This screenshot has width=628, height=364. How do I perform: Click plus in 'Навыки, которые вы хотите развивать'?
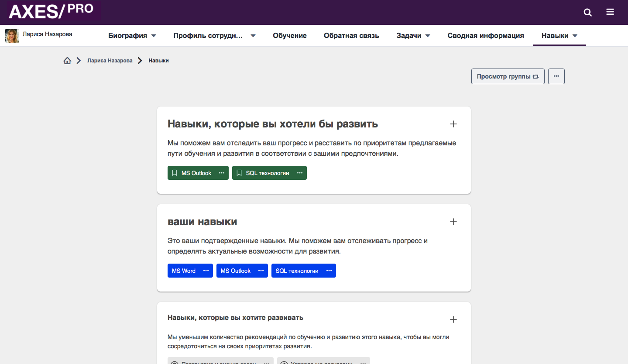(x=453, y=319)
